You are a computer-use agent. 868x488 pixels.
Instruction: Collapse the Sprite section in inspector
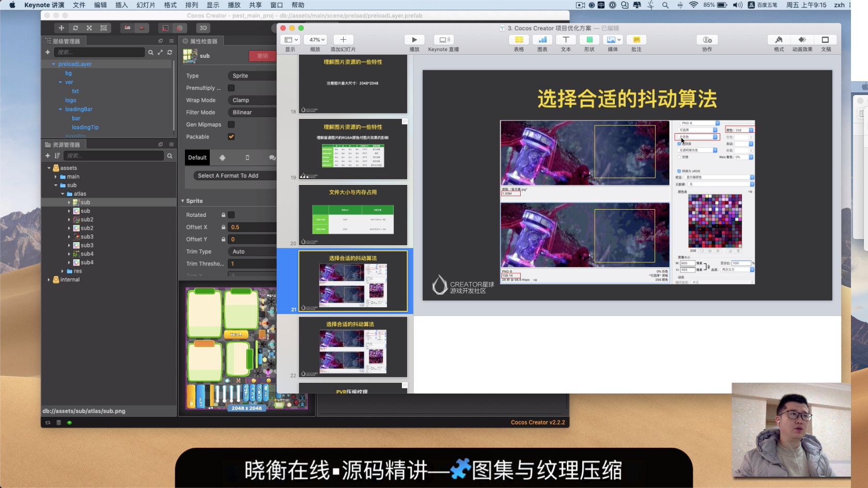pos(182,201)
